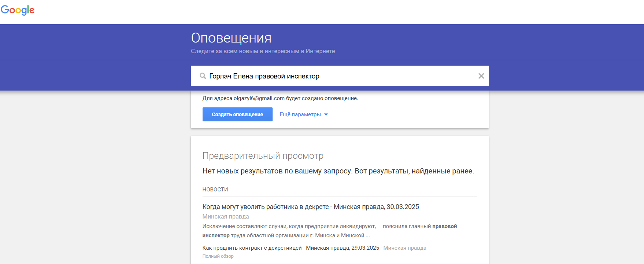The height and width of the screenshot is (264, 644).
Task: Expand 'Ещё параметры' options
Action: pyautogui.click(x=304, y=114)
